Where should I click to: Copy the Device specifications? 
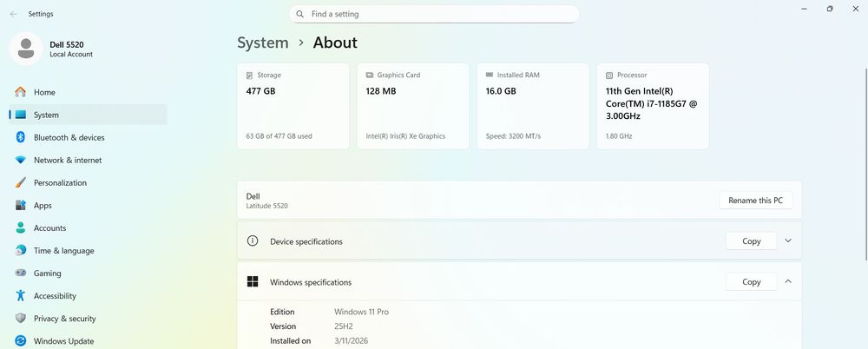click(x=751, y=241)
